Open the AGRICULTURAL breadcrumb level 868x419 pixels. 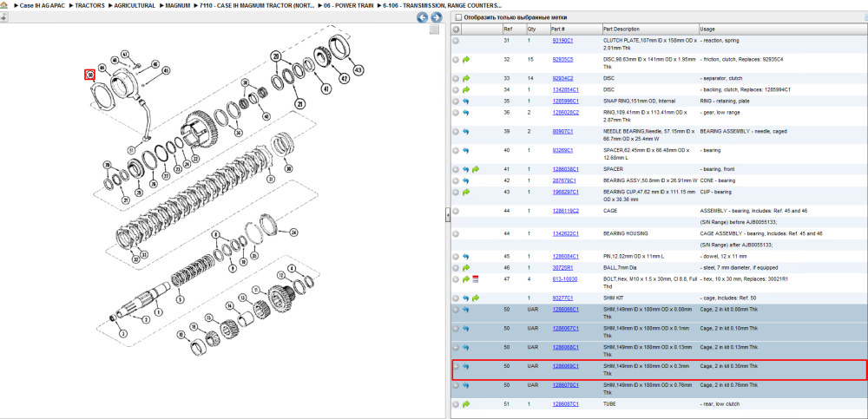point(134,5)
